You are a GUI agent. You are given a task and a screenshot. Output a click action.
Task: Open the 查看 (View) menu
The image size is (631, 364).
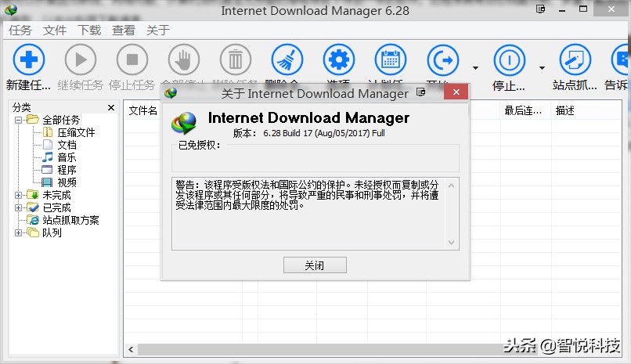pyautogui.click(x=124, y=31)
